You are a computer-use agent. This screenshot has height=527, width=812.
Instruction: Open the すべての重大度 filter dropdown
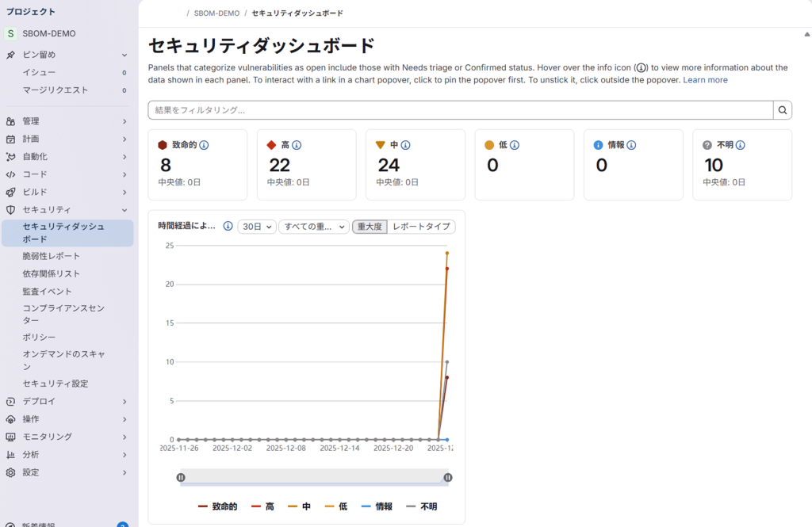coord(313,226)
